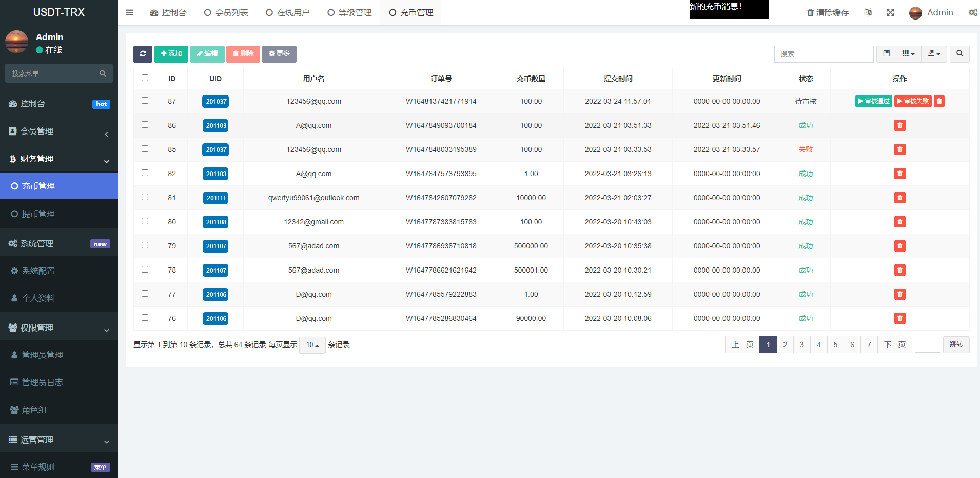Click the table search magnifier icon

(x=959, y=54)
